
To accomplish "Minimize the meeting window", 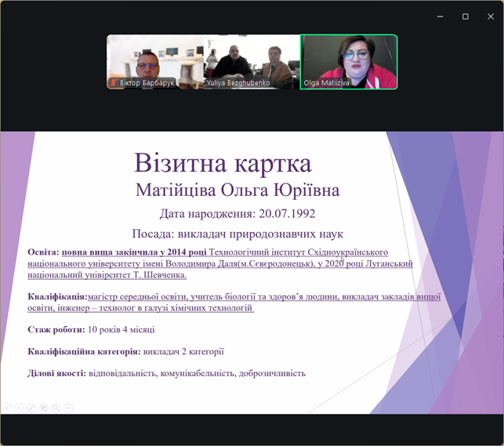I will pyautogui.click(x=440, y=16).
